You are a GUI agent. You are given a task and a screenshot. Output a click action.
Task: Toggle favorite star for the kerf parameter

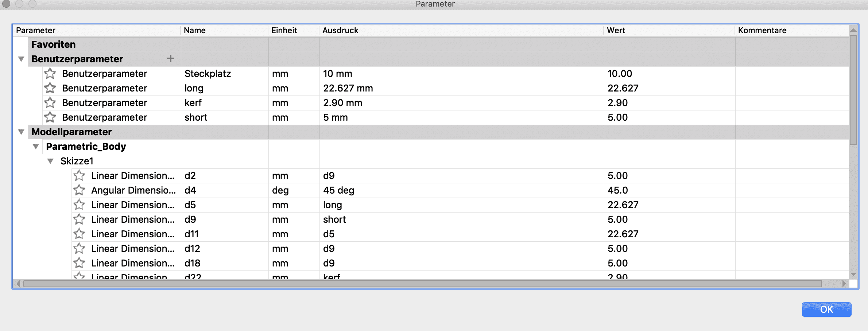click(50, 103)
